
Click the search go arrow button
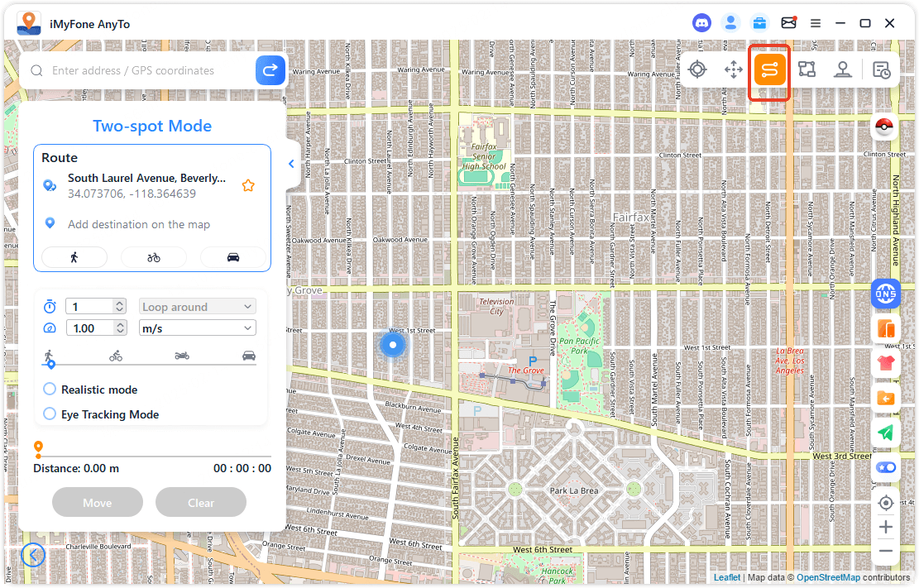tap(270, 70)
